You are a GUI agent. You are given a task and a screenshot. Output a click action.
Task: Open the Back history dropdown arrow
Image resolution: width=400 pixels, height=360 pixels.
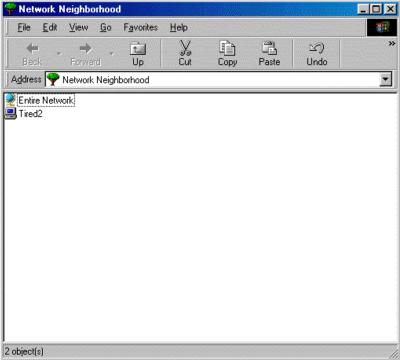point(59,54)
